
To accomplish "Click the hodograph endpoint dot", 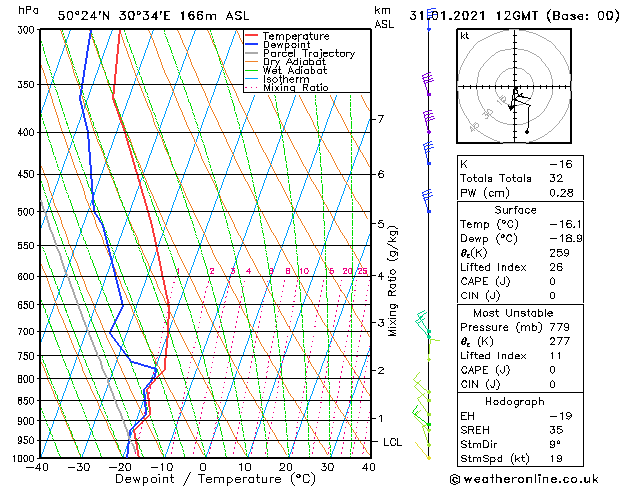I will click(x=527, y=132).
